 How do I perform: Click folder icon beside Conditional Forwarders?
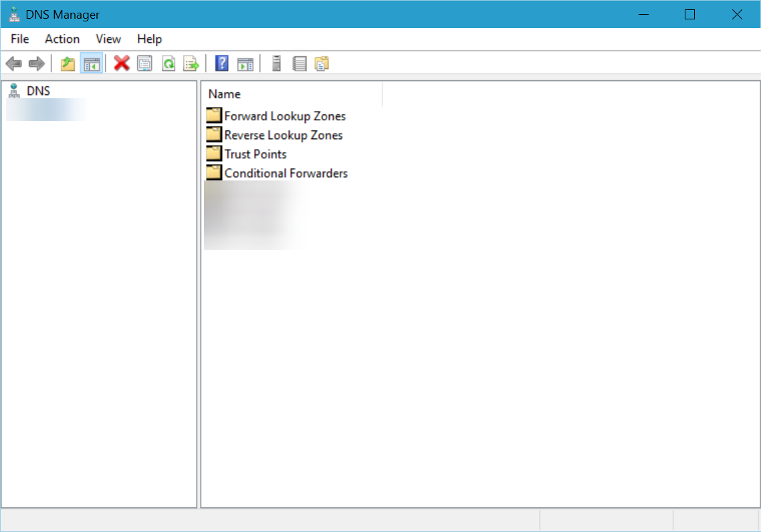point(214,172)
